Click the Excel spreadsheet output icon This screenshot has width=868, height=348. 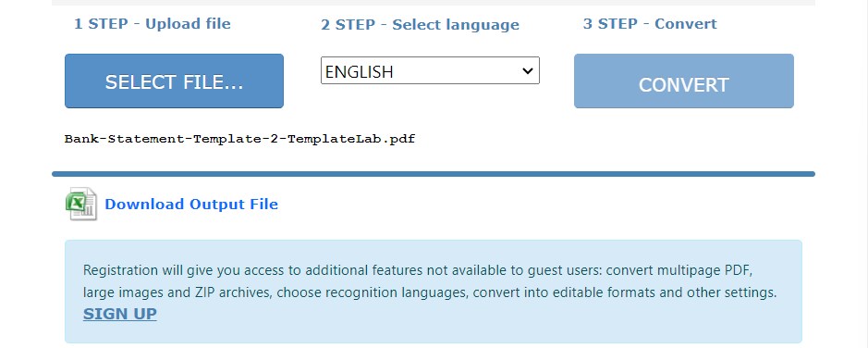[81, 204]
